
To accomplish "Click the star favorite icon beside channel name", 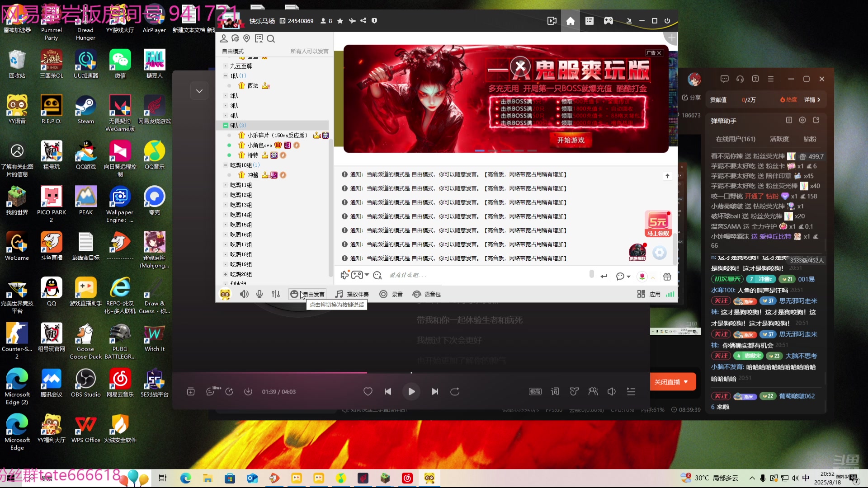I will 340,21.
